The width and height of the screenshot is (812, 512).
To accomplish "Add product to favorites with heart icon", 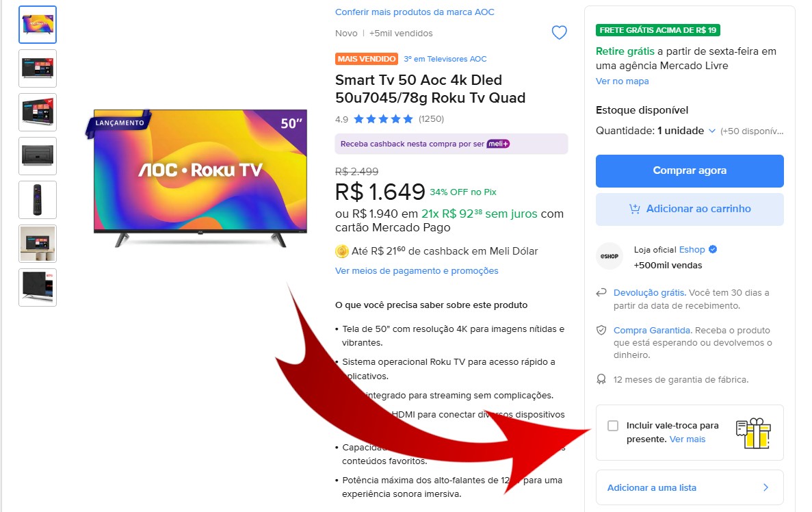I will click(560, 33).
